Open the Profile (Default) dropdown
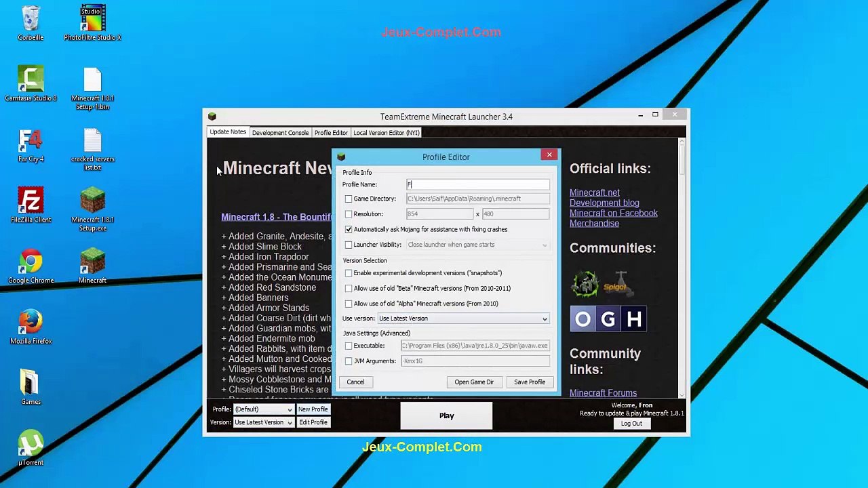The width and height of the screenshot is (868, 488). point(263,409)
